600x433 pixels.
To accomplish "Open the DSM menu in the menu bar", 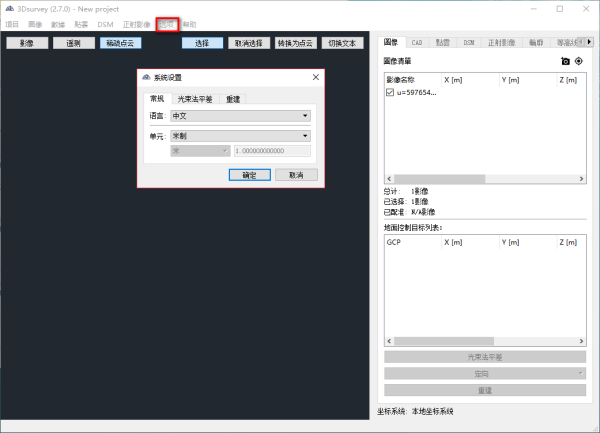I will click(x=105, y=24).
